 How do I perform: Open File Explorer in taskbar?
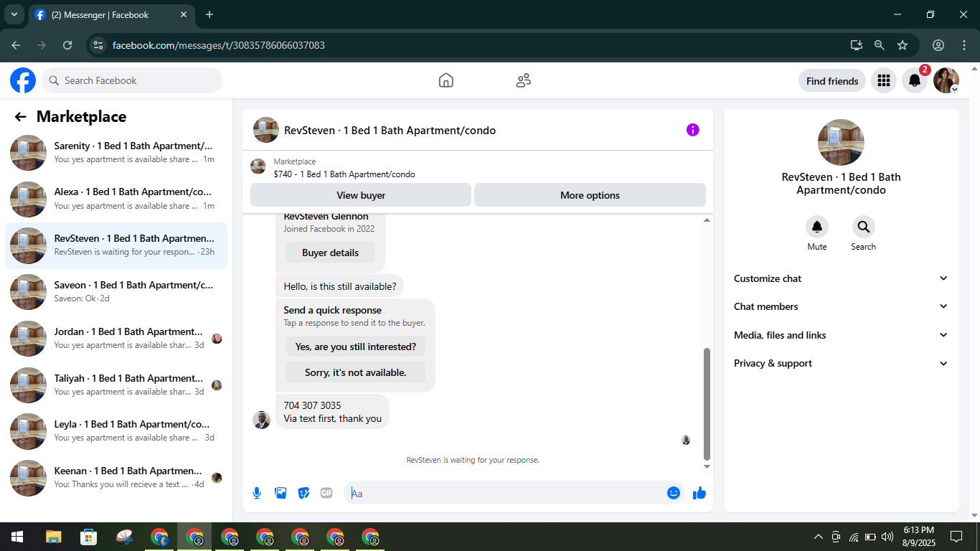coord(53,537)
